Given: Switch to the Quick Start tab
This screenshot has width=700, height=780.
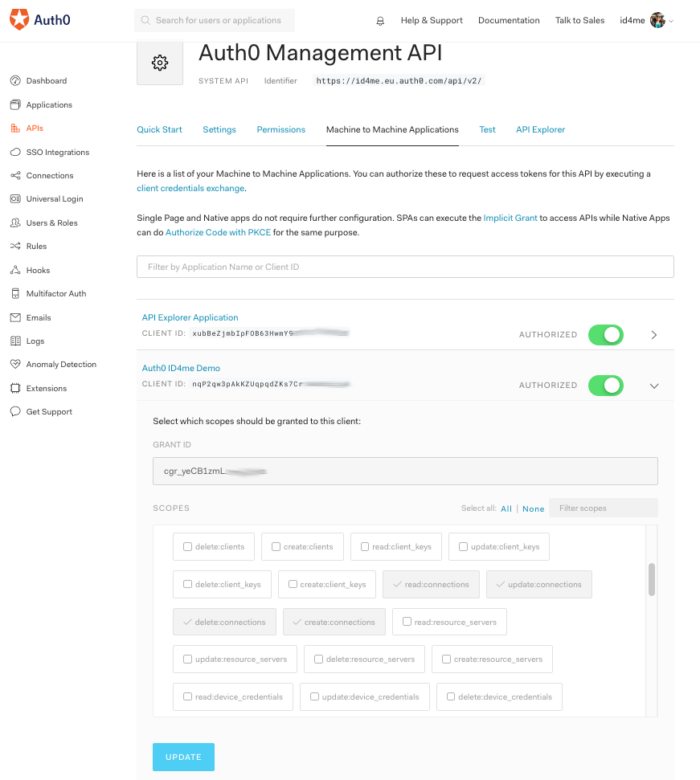Looking at the screenshot, I should (x=159, y=129).
